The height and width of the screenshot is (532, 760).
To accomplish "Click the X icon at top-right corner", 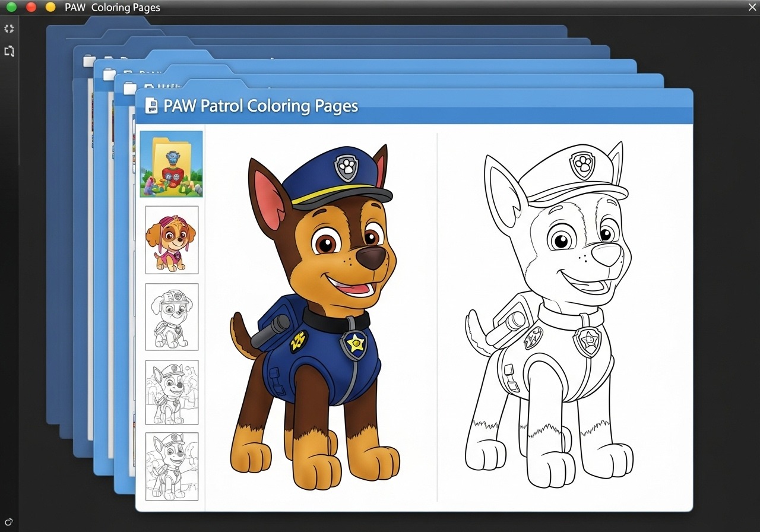I will (752, 7).
